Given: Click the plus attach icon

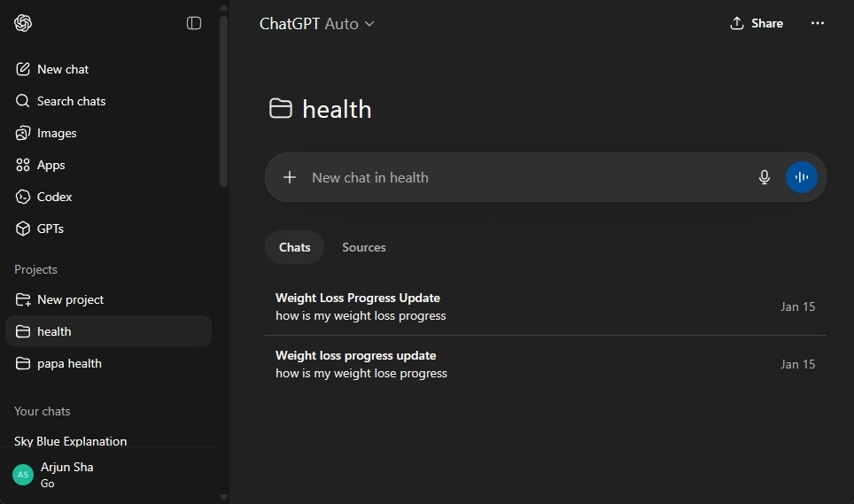Looking at the screenshot, I should pos(290,177).
